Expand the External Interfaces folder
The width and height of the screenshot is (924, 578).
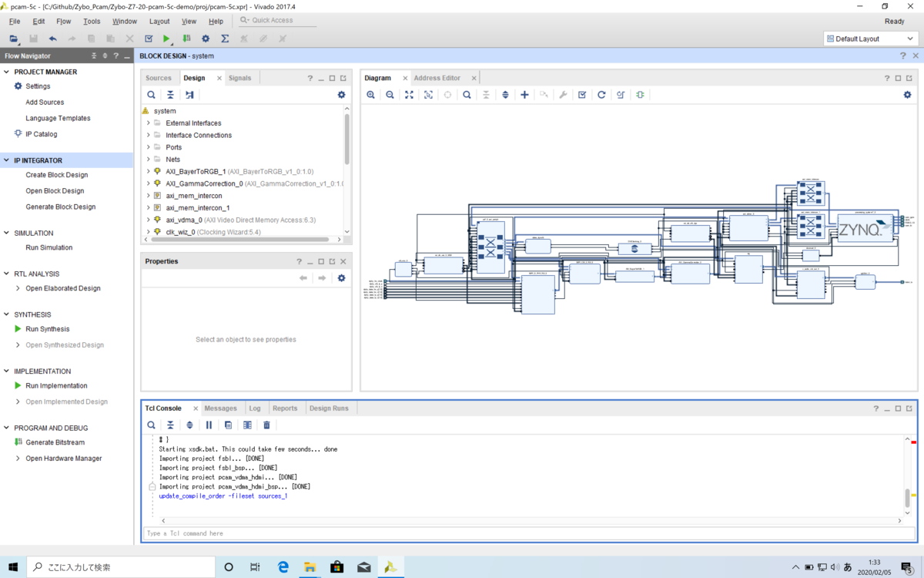point(148,123)
